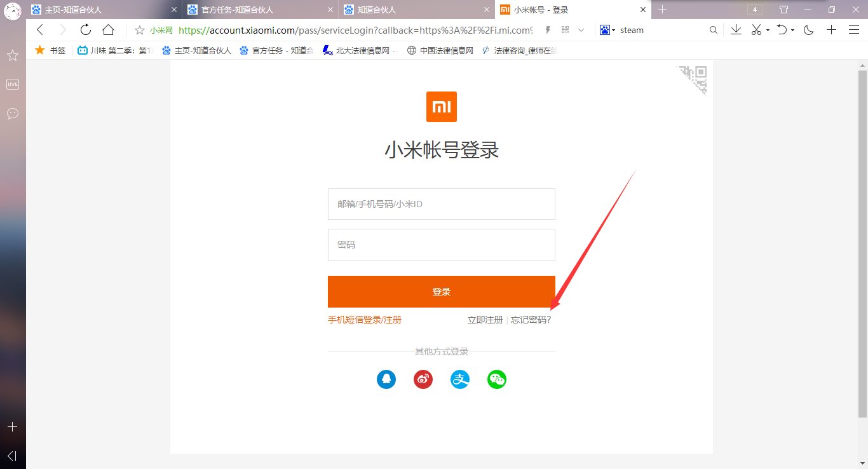Select the Sina Weibo login icon
Screen dimensions: 868x469
(423, 379)
